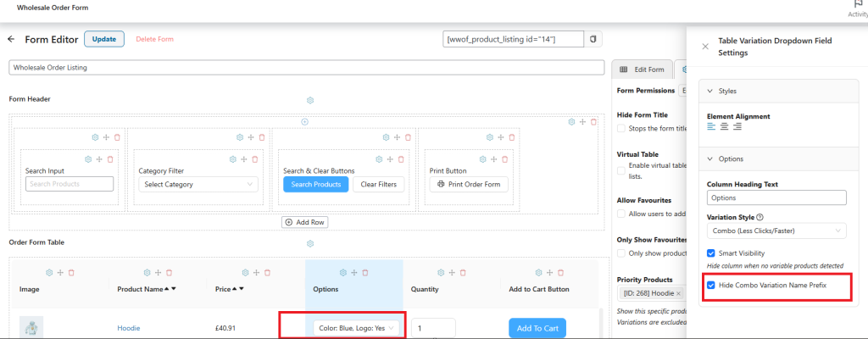Click the Delete Form link
This screenshot has height=339, width=868.
pyautogui.click(x=155, y=39)
